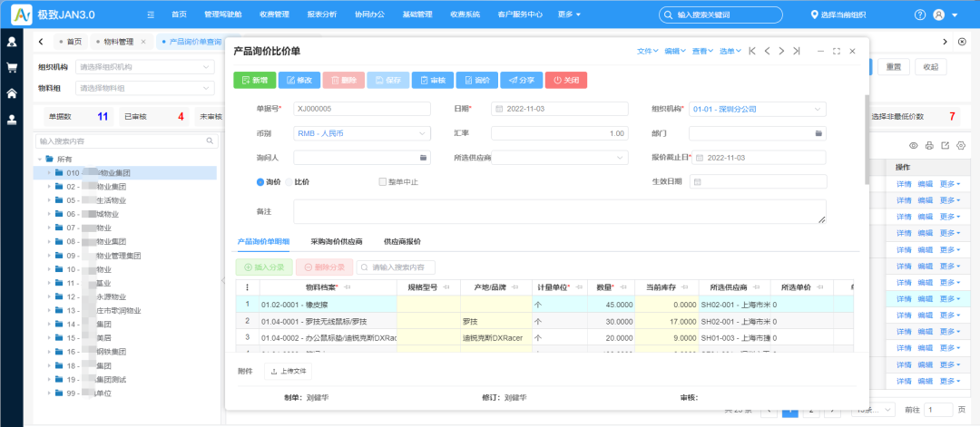Open 请选择物料组 dropdown filter

pyautogui.click(x=145, y=89)
